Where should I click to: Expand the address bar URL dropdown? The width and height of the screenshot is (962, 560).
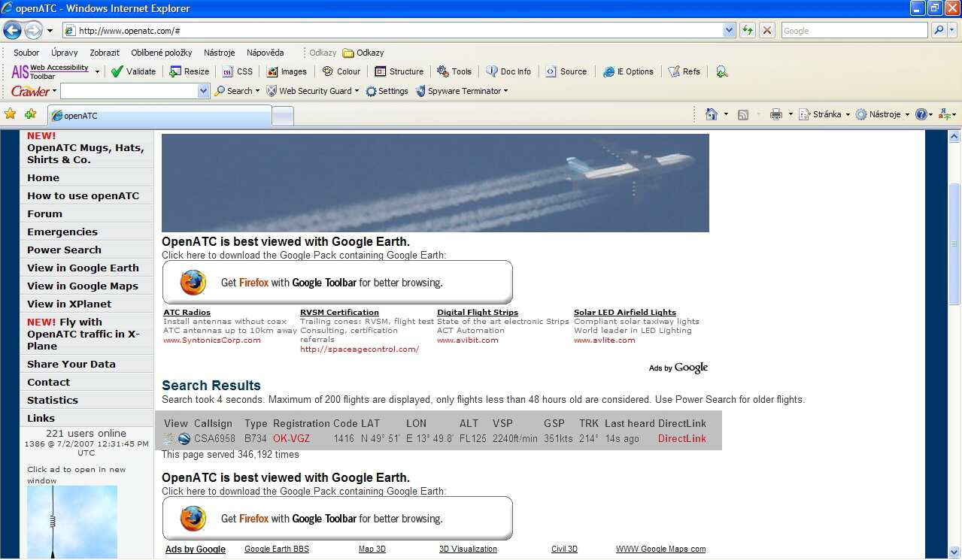pos(729,31)
